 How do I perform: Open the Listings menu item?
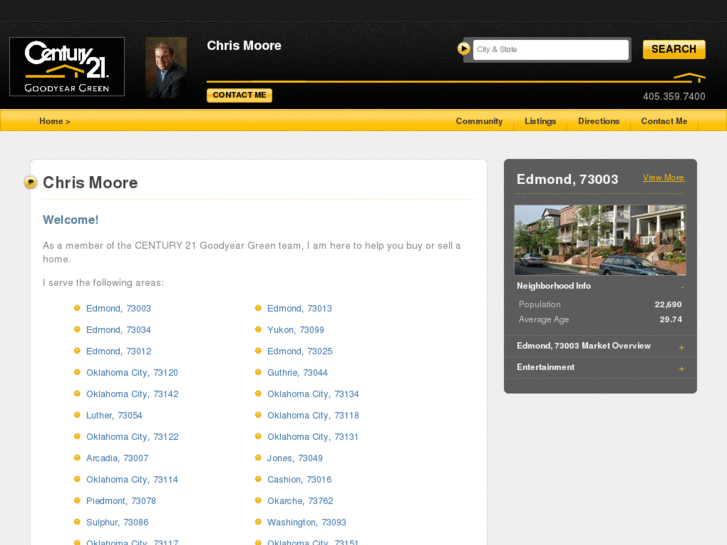pyautogui.click(x=540, y=121)
